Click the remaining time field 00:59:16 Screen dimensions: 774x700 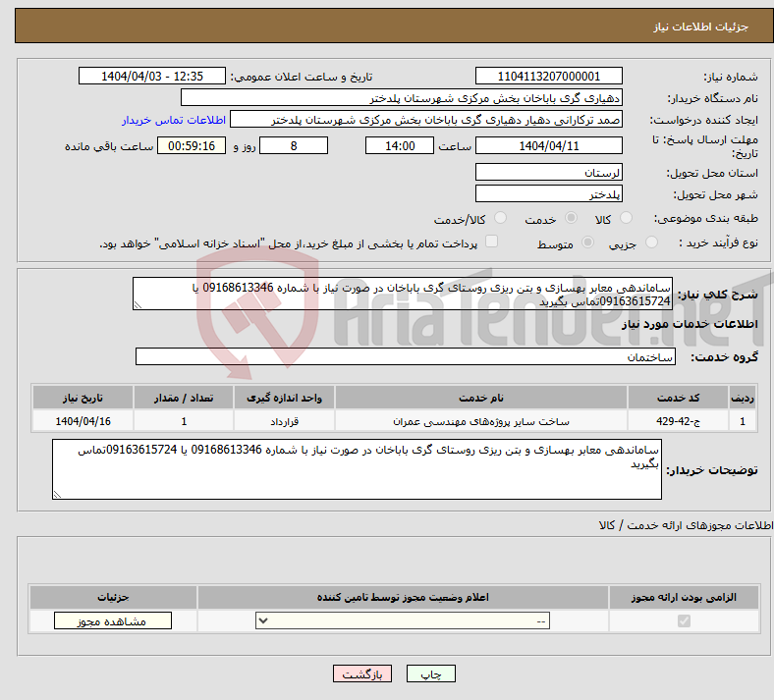pos(192,145)
